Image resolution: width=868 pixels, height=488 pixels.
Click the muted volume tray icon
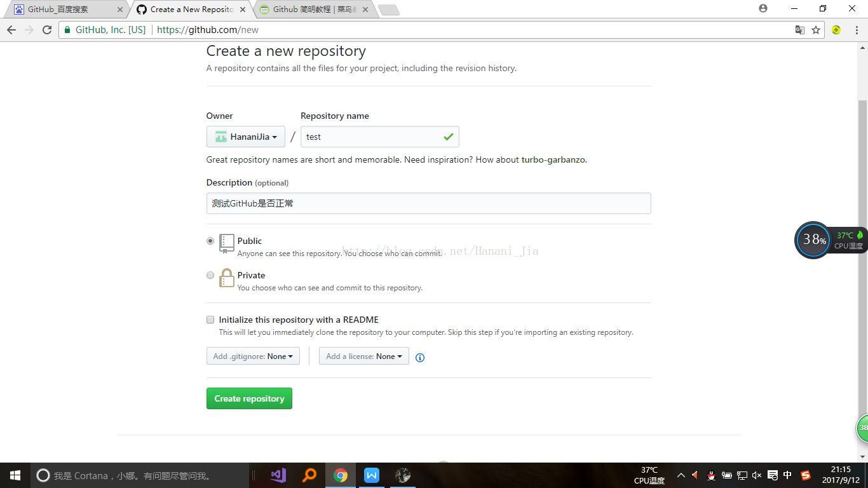(x=756, y=475)
